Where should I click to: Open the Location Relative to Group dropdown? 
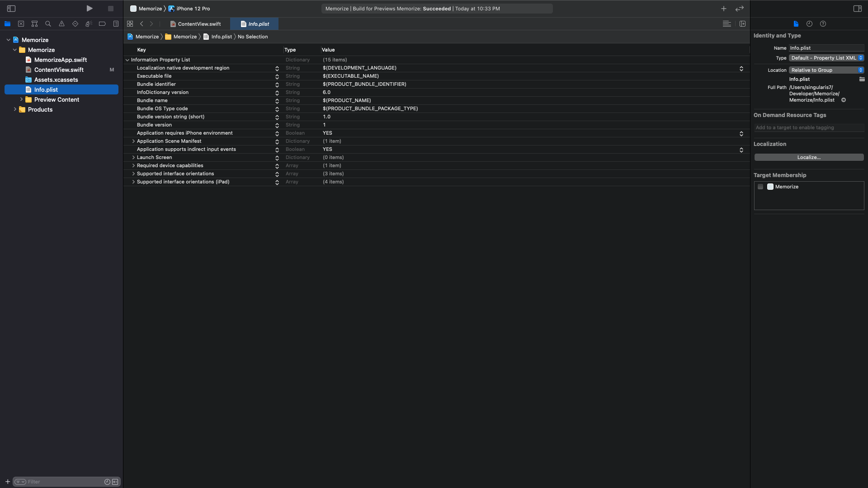(x=826, y=70)
